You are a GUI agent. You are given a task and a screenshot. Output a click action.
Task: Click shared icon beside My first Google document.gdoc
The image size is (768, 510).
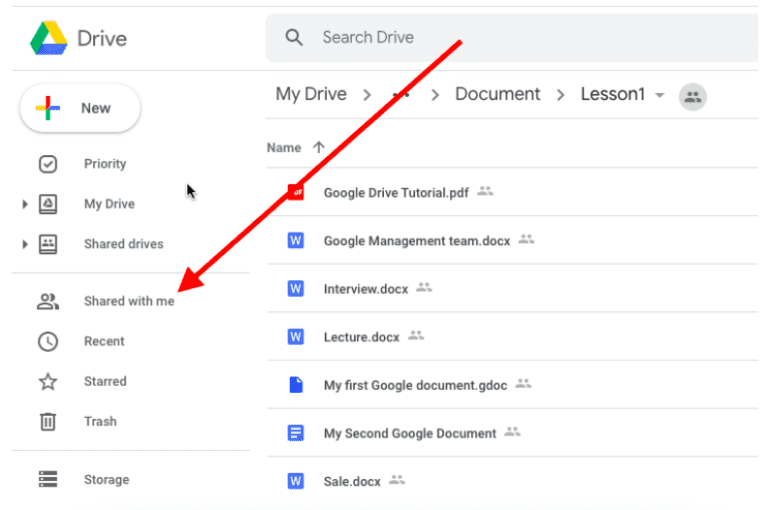pyautogui.click(x=523, y=383)
